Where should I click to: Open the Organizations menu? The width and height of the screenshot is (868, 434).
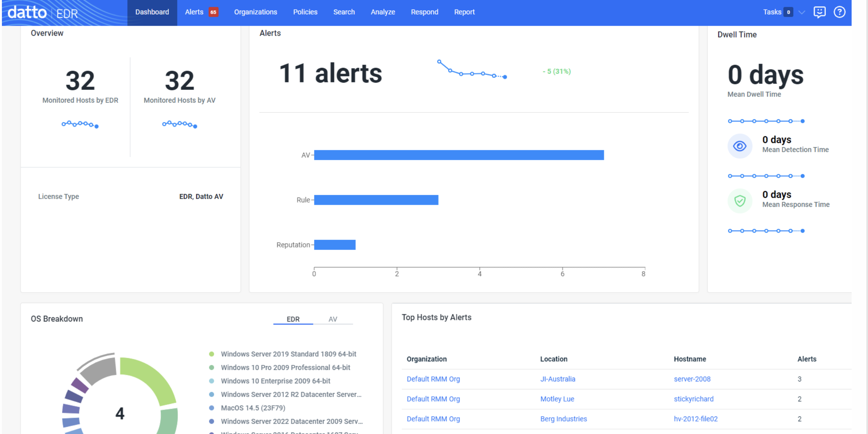(256, 12)
